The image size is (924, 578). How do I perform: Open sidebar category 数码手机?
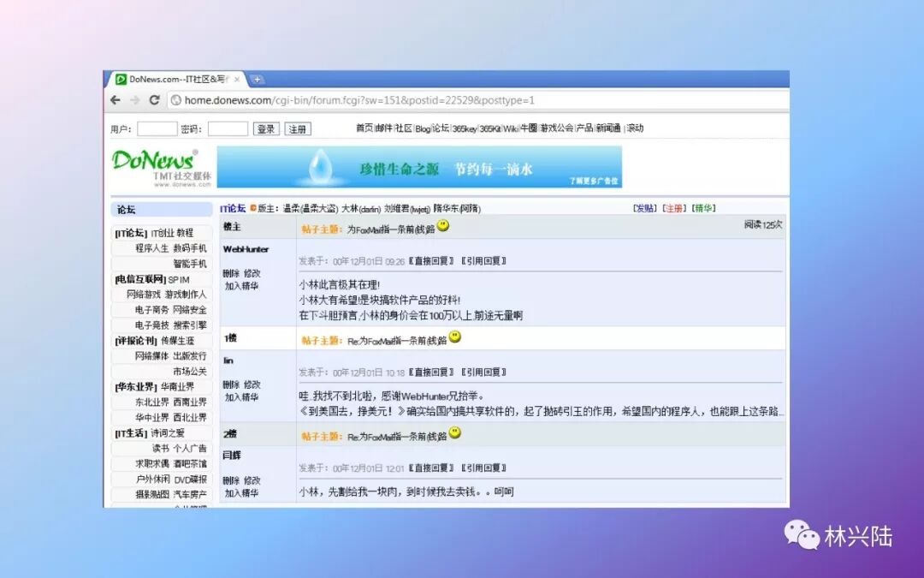190,248
